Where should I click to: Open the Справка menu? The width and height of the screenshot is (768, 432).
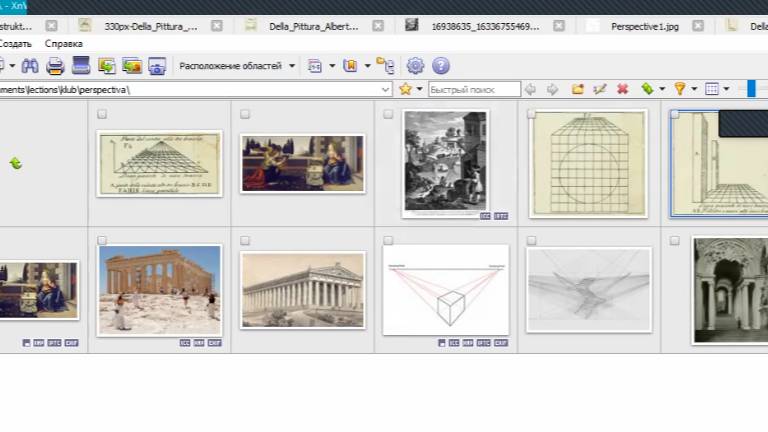click(x=64, y=44)
